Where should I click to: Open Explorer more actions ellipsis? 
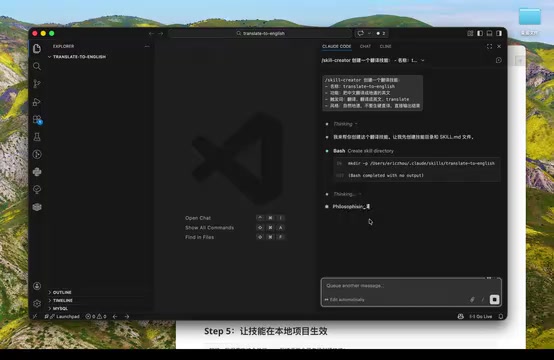147,46
